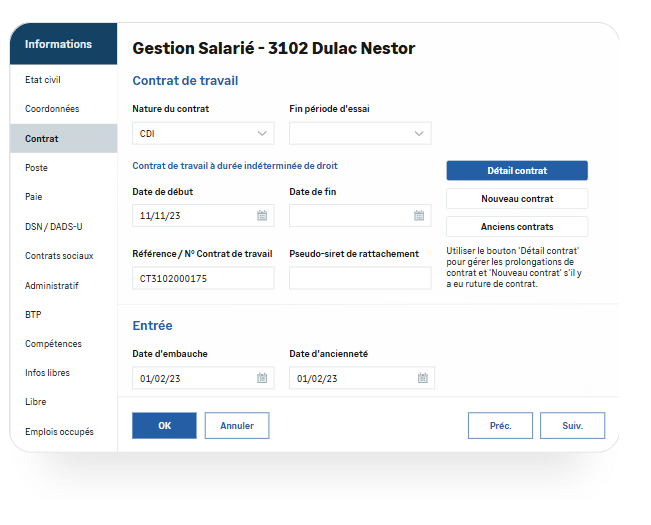Open calendar picker for Date d'ancienneté

(423, 378)
